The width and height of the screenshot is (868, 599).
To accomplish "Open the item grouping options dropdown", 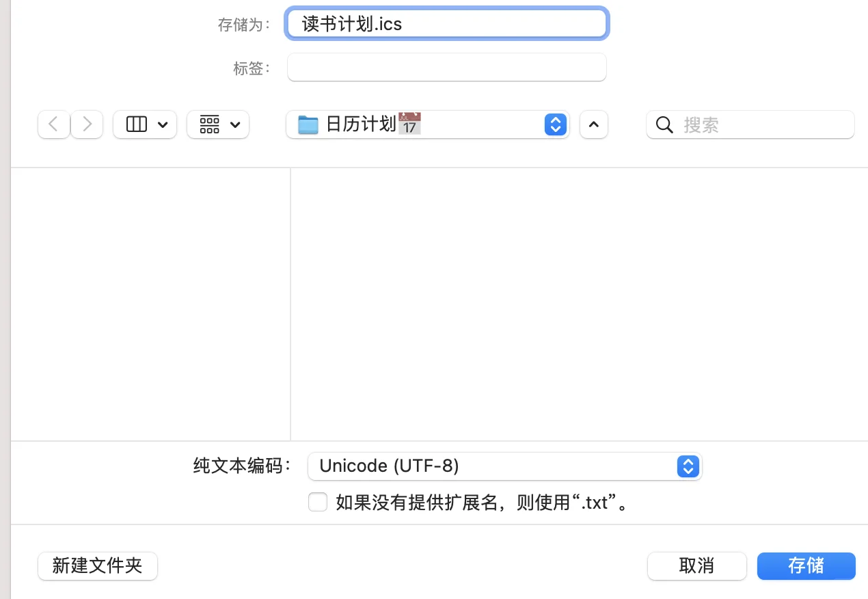I will click(218, 124).
